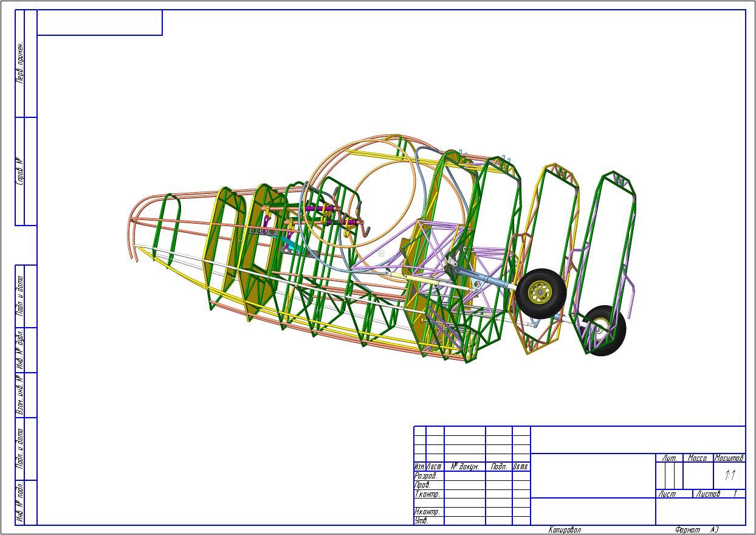The image size is (756, 535).
Task: Click the Взам. инв. № side cell
Action: pyautogui.click(x=19, y=395)
